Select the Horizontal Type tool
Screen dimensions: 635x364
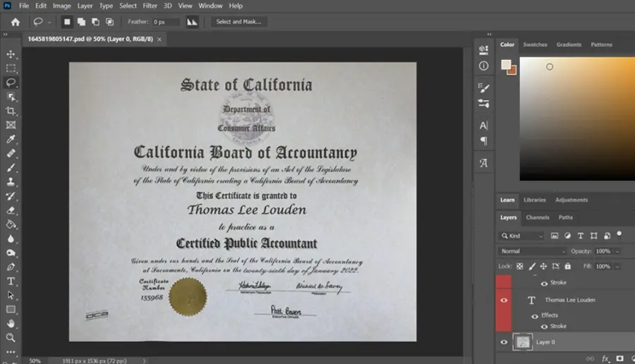pyautogui.click(x=11, y=281)
